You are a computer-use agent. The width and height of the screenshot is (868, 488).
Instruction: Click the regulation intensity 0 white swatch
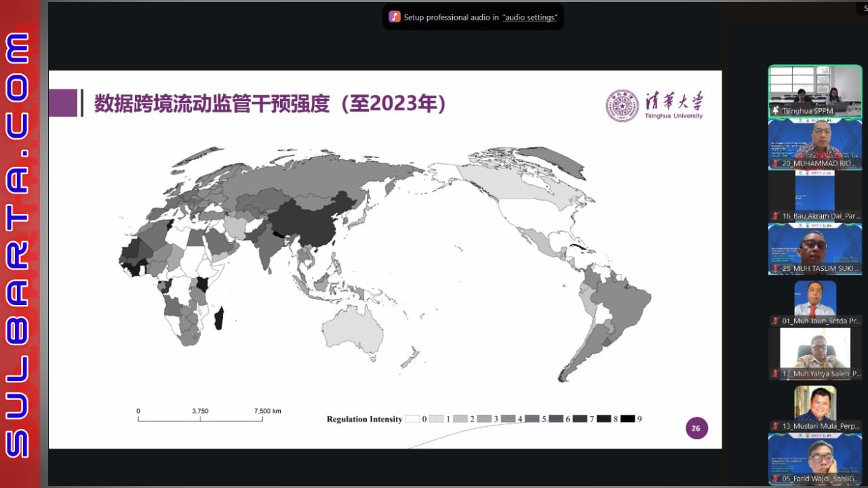coord(412,419)
